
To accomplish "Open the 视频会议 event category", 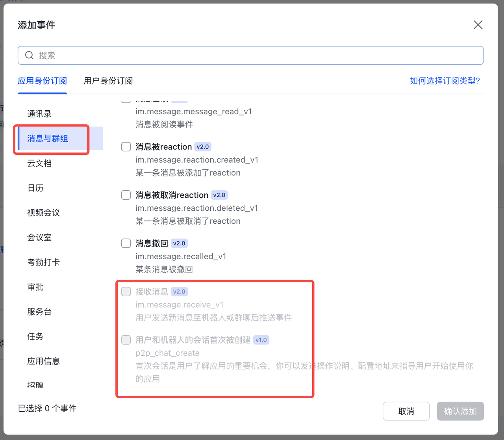I will [43, 213].
